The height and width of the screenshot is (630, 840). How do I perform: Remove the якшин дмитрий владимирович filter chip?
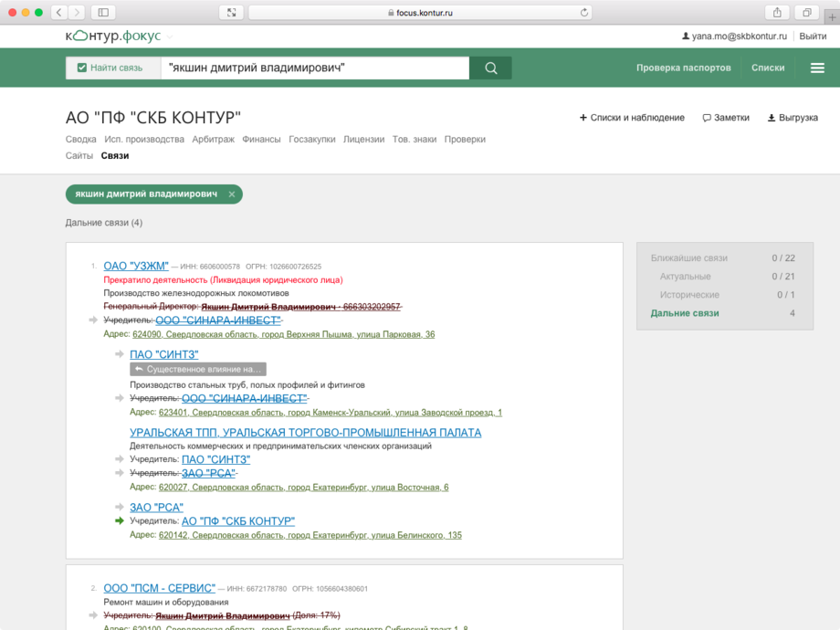click(x=232, y=194)
